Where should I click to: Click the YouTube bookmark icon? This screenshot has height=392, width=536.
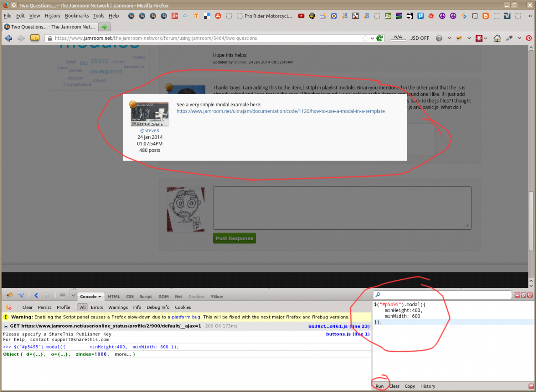tap(301, 16)
